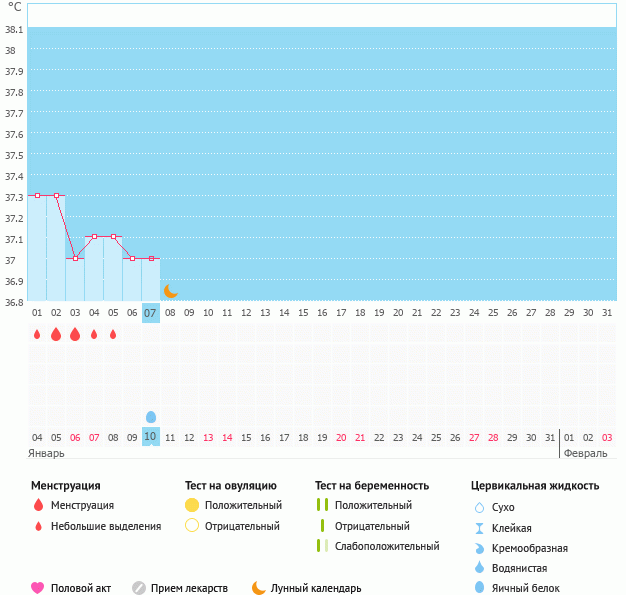
Task: Click the gray medication icon in the legend
Action: coord(139,588)
